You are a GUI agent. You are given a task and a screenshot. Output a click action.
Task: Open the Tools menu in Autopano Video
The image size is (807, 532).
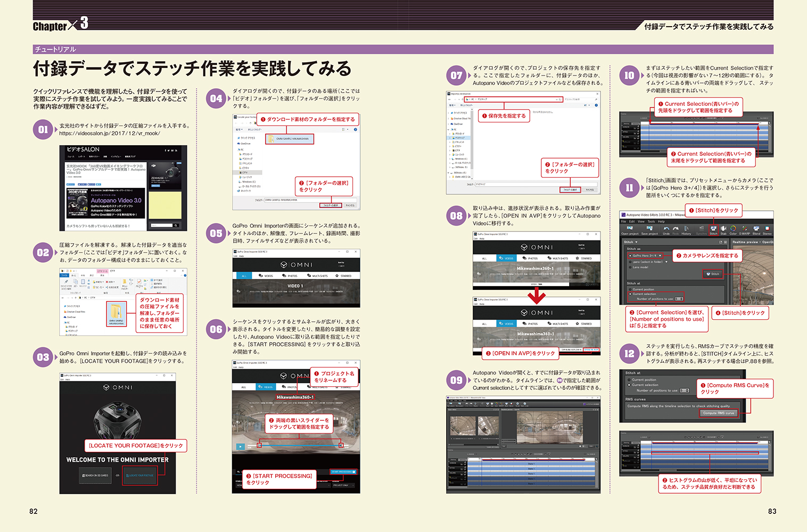pos(651,221)
